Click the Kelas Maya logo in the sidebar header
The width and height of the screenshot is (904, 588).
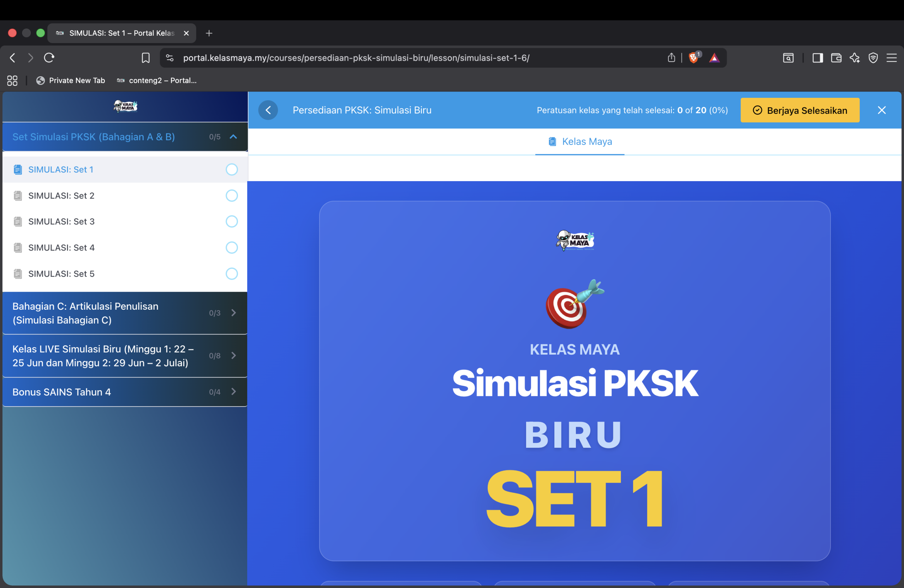[125, 106]
